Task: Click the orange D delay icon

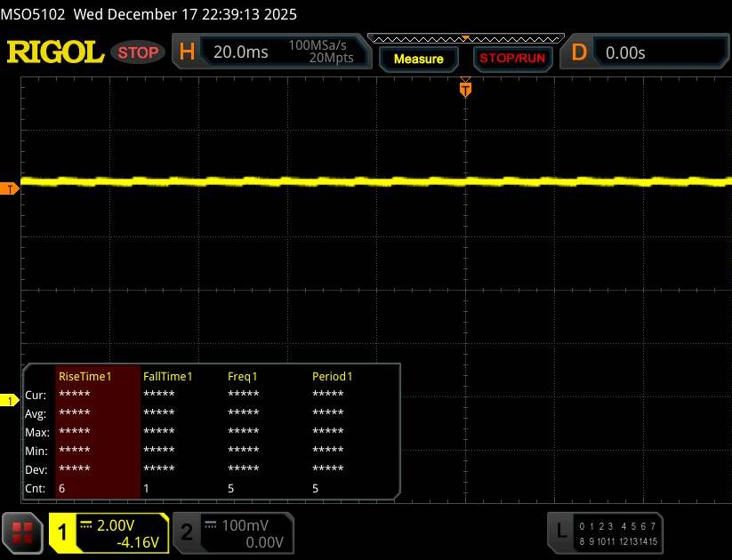Action: (579, 52)
